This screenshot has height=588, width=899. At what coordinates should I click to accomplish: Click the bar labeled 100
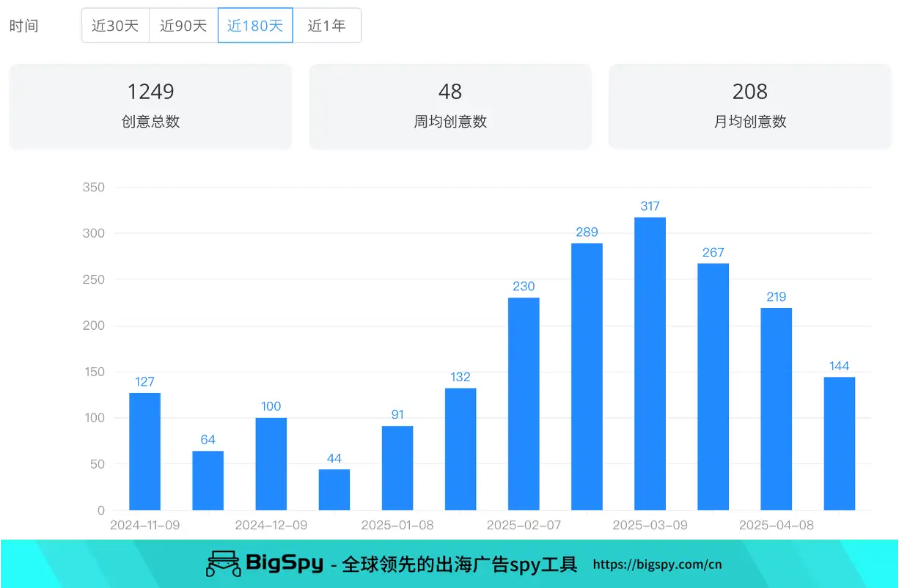[x=271, y=464]
